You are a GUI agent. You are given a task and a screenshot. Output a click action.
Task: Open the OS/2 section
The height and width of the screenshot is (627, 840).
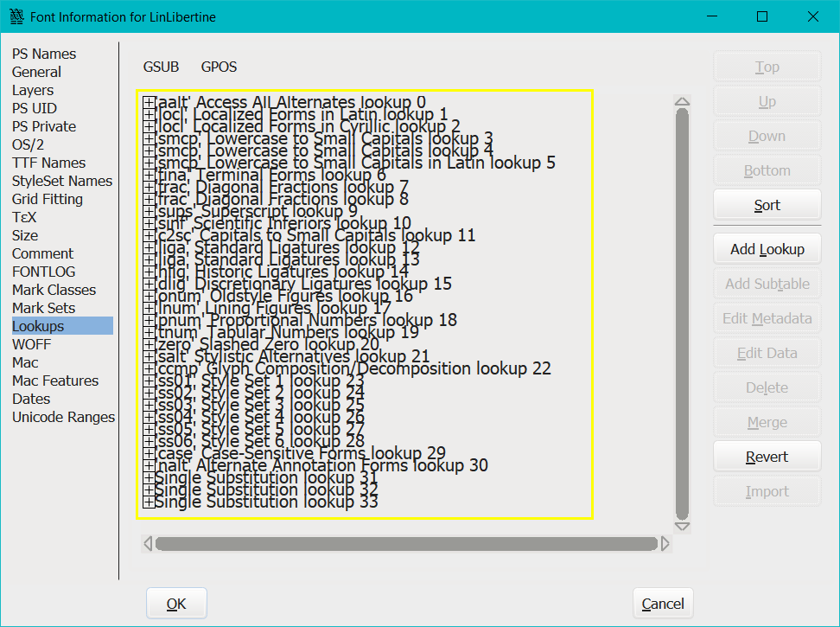point(28,144)
